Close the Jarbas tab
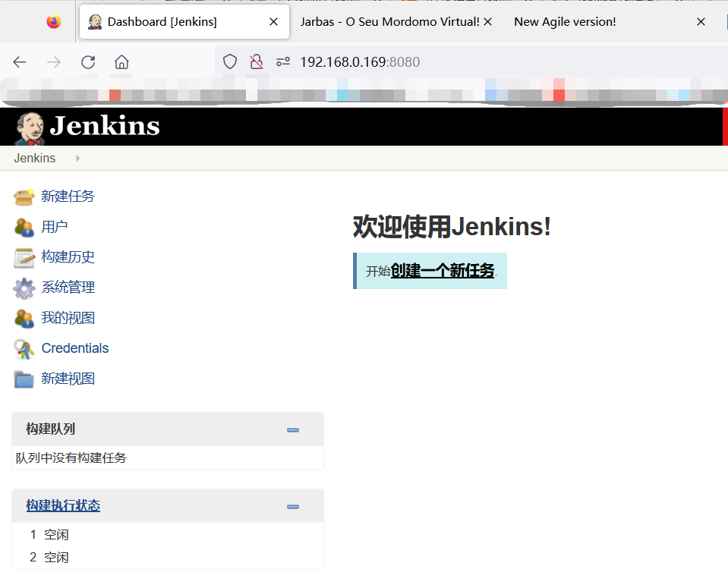This screenshot has width=728, height=588. [x=487, y=22]
